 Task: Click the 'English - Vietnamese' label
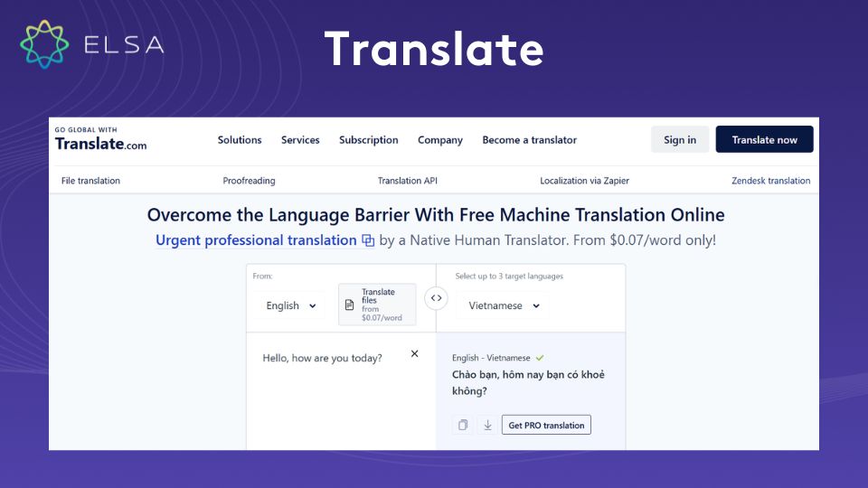point(491,358)
